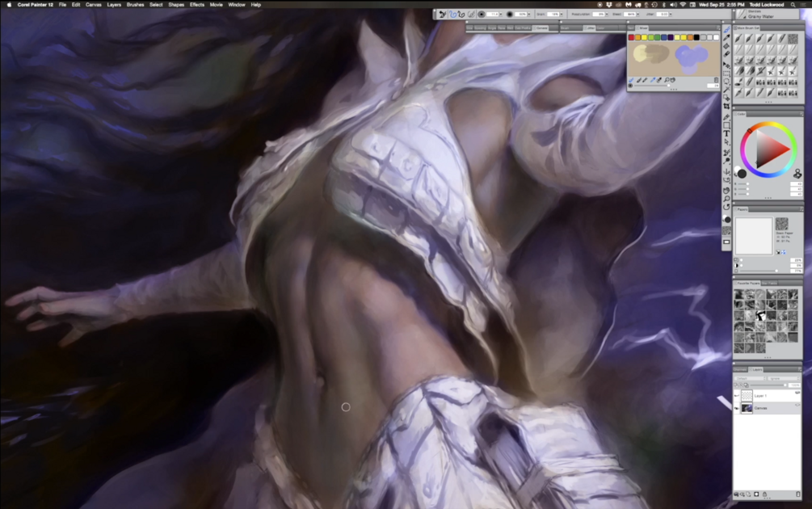This screenshot has width=812, height=509.
Task: Pick the black swatch in Mixer panel
Action: [696, 37]
